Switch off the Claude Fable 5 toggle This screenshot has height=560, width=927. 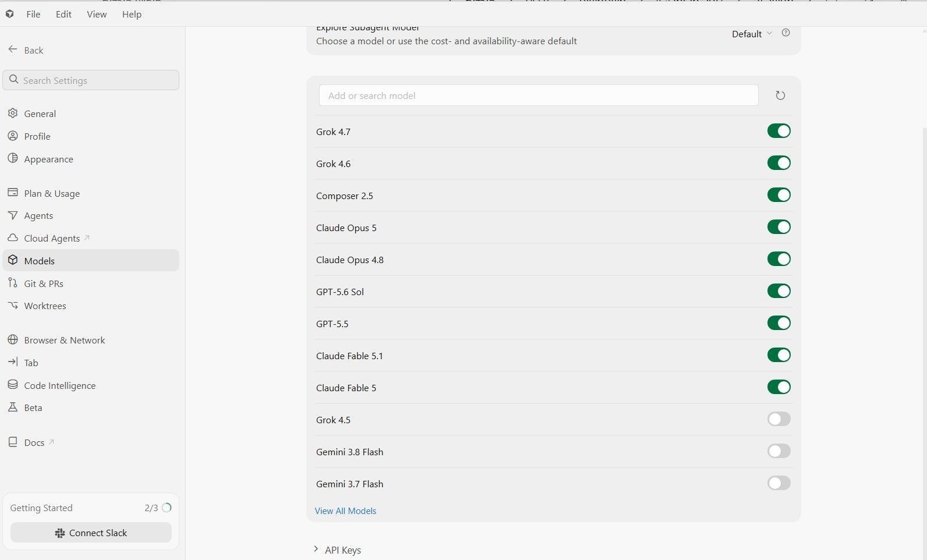[x=779, y=387]
